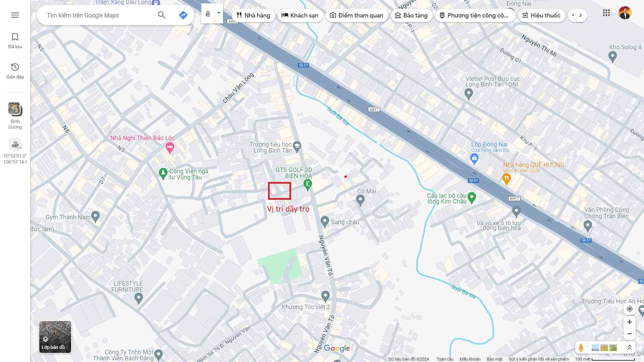Expand the imagery strip double chevron
Image resolution: width=644 pixels, height=362 pixels.
pos(630,348)
